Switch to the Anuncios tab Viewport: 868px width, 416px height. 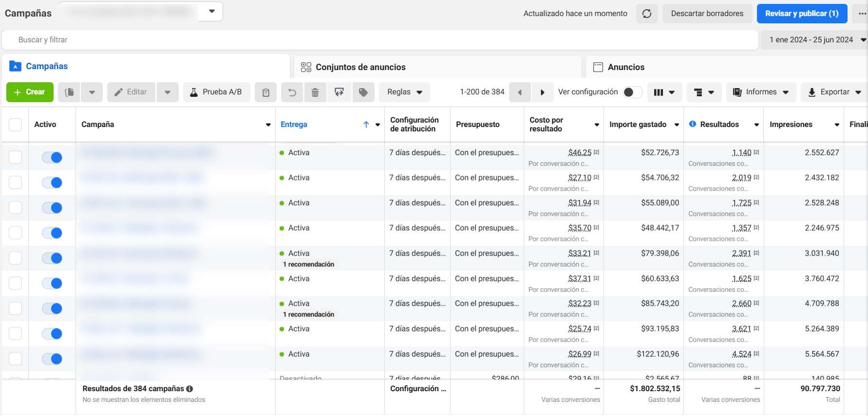pos(626,67)
